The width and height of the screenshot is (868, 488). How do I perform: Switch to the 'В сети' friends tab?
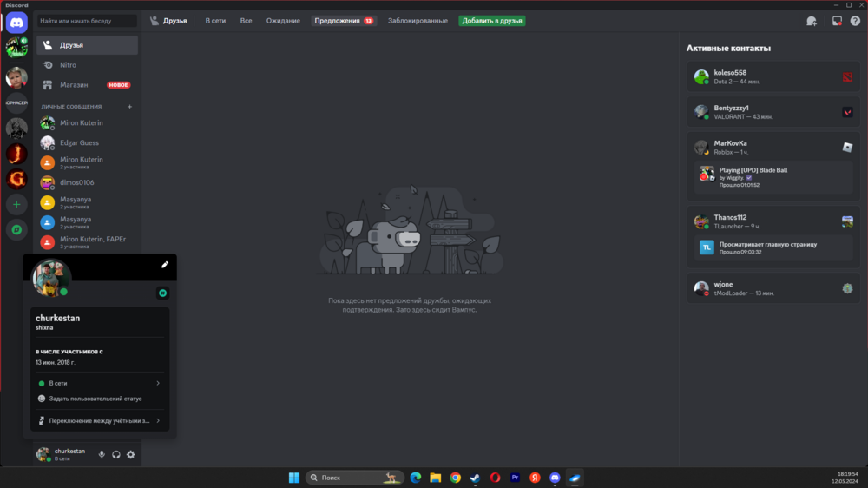(215, 21)
